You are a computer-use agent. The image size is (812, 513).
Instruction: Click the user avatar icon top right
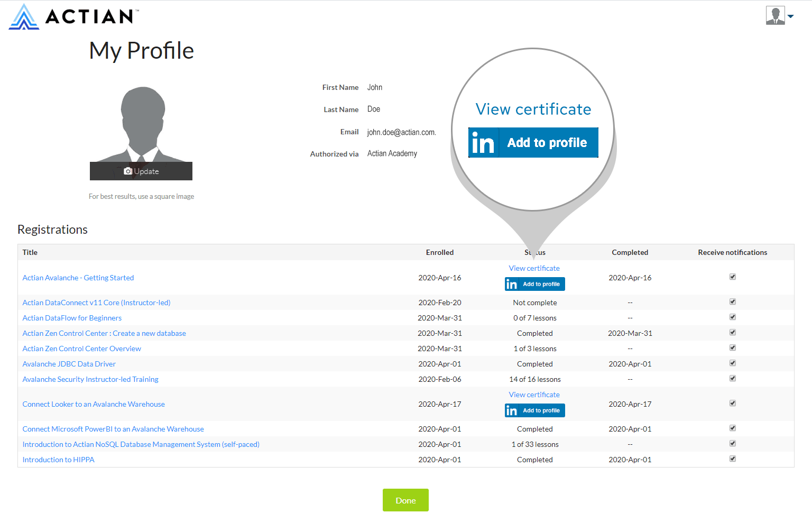pos(775,15)
